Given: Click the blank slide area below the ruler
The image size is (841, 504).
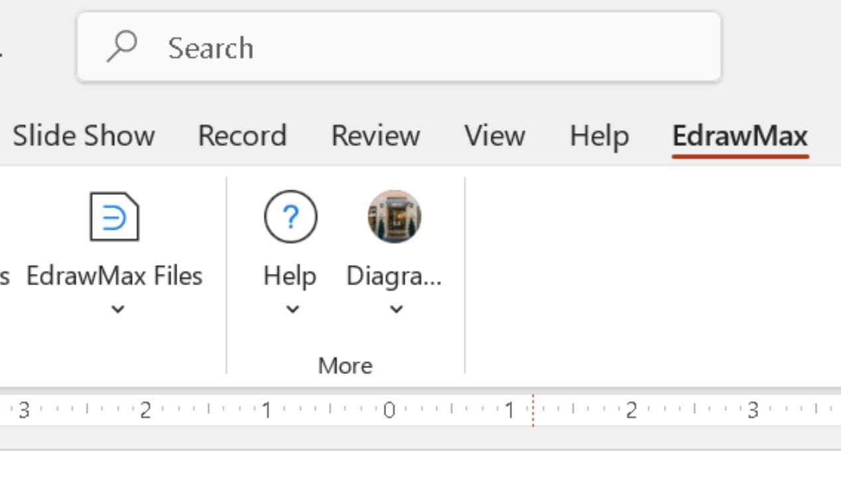Looking at the screenshot, I should click(420, 479).
